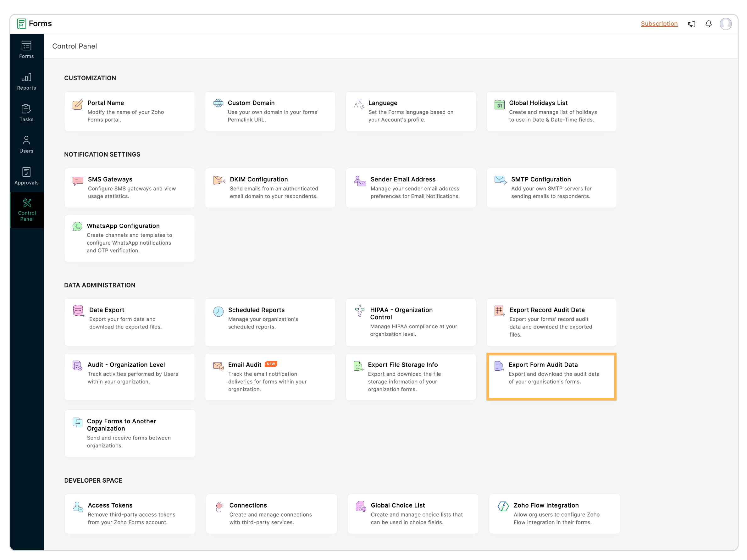Image resolution: width=747 pixels, height=560 pixels.
Task: Click the announcements megaphone icon
Action: click(691, 24)
